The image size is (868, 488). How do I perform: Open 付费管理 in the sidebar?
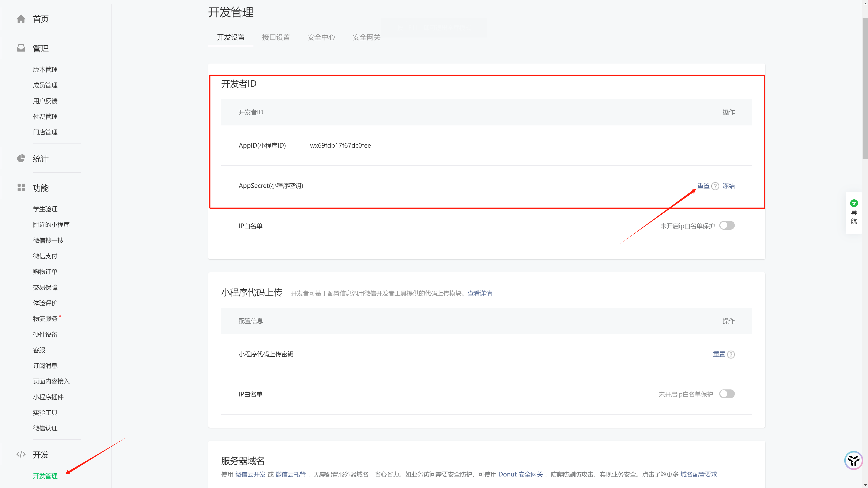45,117
